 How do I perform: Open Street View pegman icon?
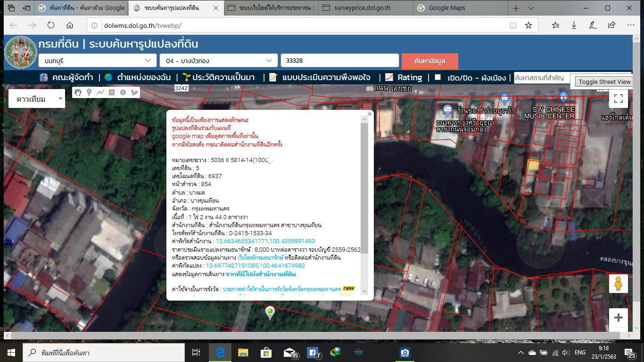(x=618, y=283)
